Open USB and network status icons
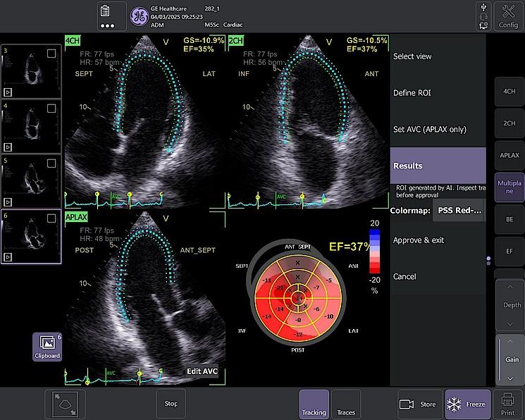Image resolution: width=525 pixels, height=420 pixels. 483,16
